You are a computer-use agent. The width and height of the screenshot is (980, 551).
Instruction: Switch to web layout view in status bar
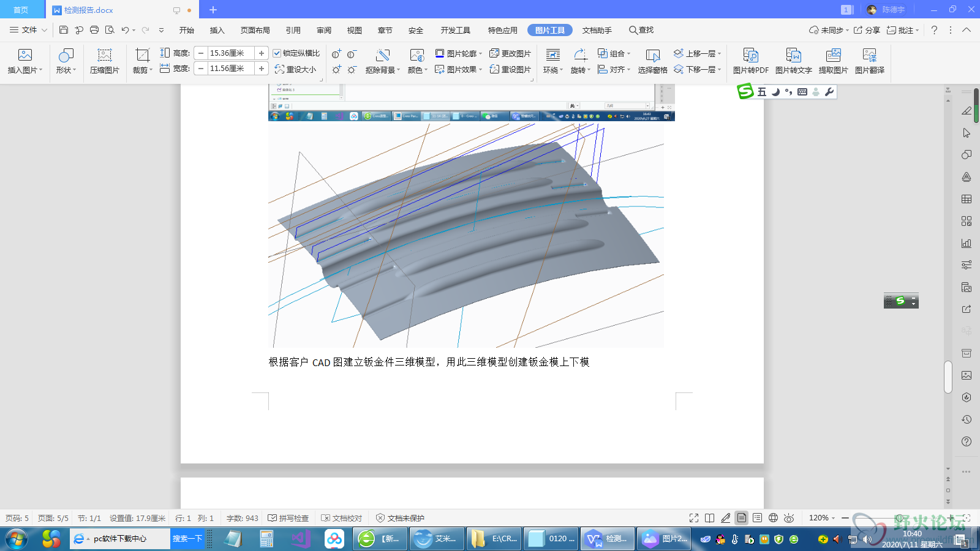coord(774,518)
